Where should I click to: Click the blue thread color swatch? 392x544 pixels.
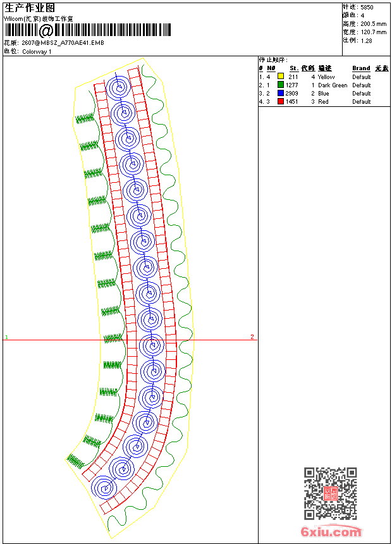point(281,93)
